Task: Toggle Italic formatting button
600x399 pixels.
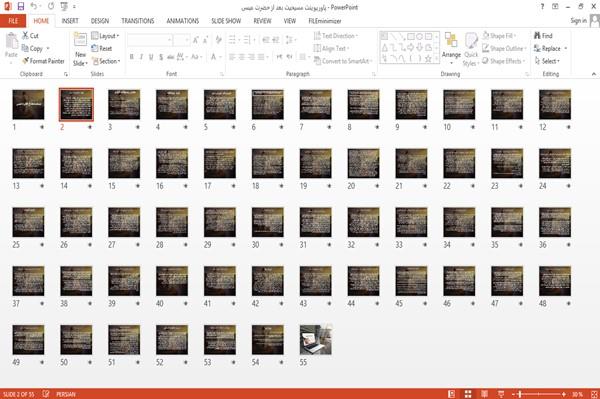Action: [x=141, y=57]
